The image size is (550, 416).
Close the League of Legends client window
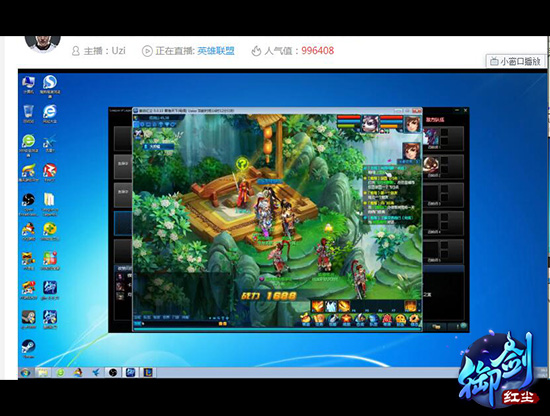point(465,110)
